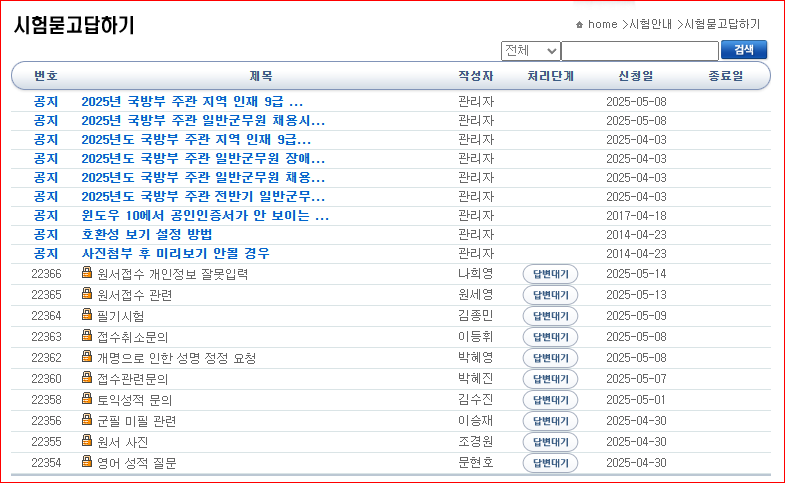Click lock icon beside 접수관련문의 post
Viewport: 785px width, 483px height.
tap(87, 377)
